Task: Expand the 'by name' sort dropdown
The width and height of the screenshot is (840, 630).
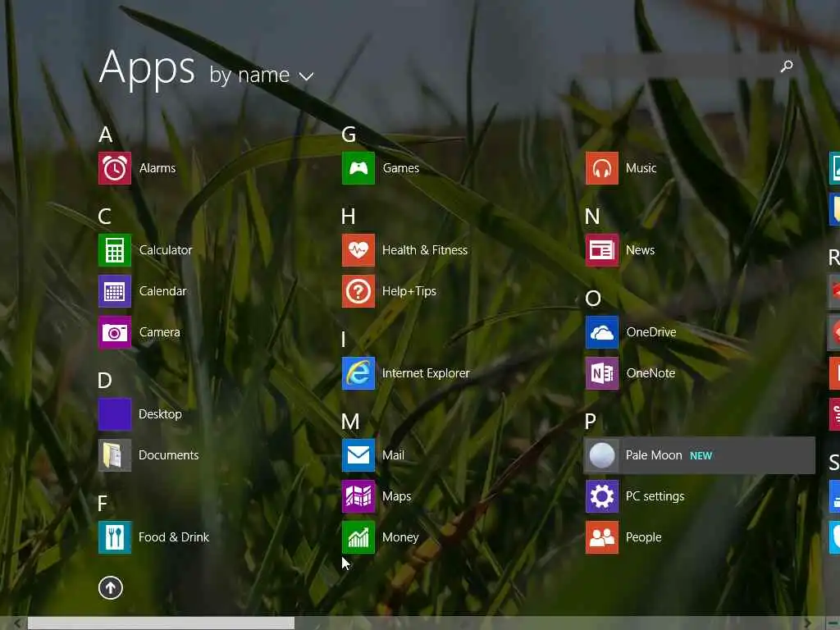Action: (x=262, y=75)
